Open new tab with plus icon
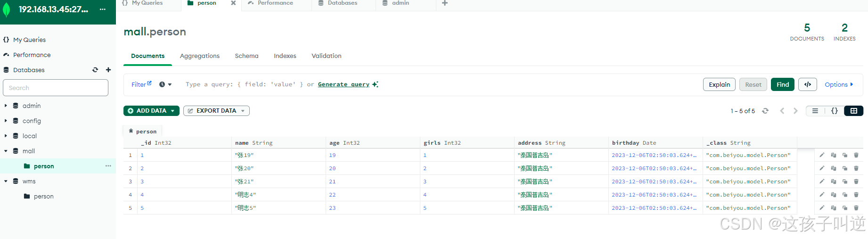The width and height of the screenshot is (868, 239). (445, 3)
